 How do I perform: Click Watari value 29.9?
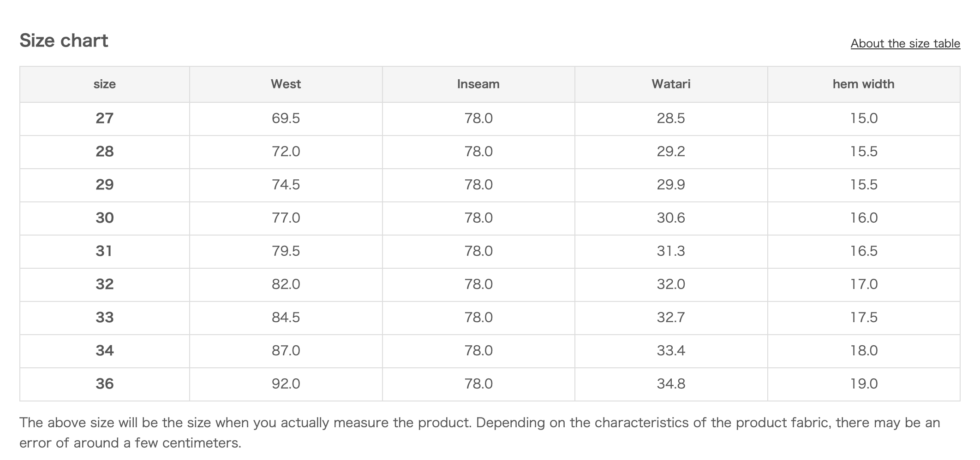coord(671,185)
